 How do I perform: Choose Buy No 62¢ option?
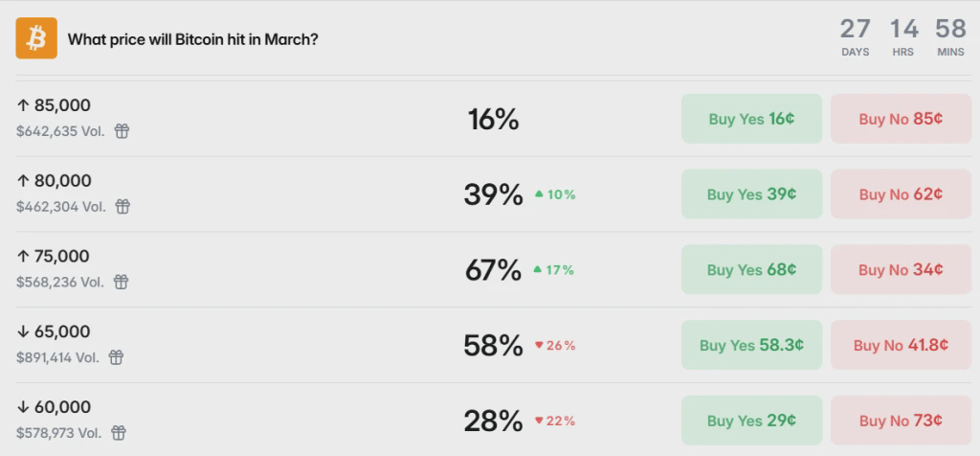pyautogui.click(x=901, y=194)
